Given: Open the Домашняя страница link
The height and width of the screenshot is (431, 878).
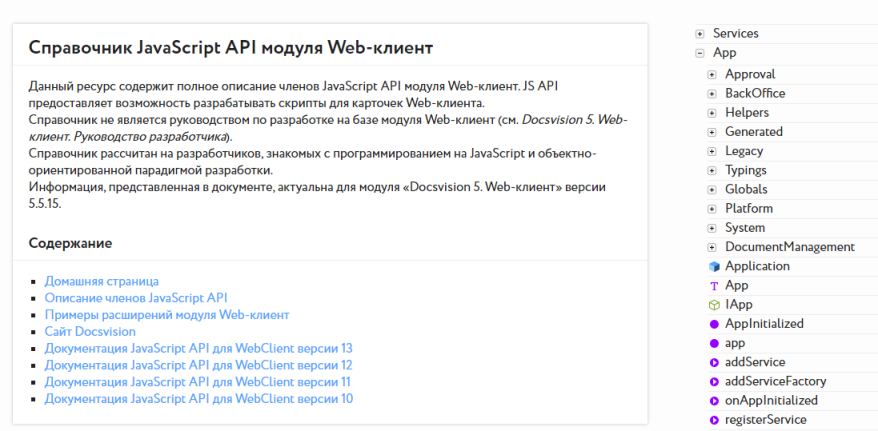Looking at the screenshot, I should click(x=101, y=281).
